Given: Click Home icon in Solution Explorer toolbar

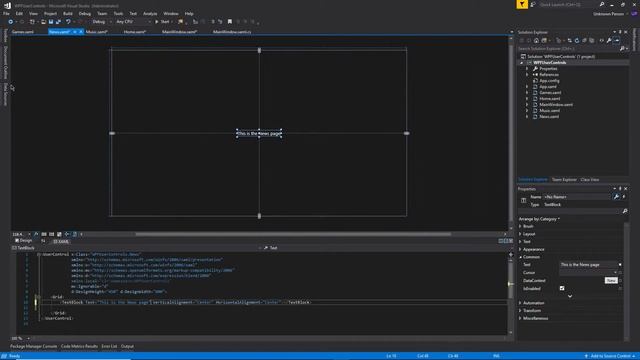Looking at the screenshot, I should (536, 40).
